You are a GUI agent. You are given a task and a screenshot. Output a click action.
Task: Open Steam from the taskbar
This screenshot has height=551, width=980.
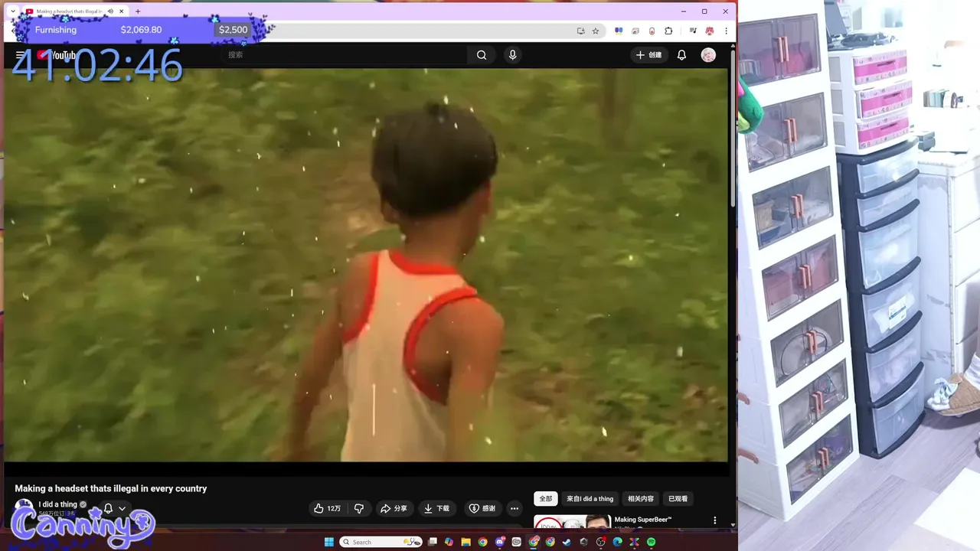[567, 542]
